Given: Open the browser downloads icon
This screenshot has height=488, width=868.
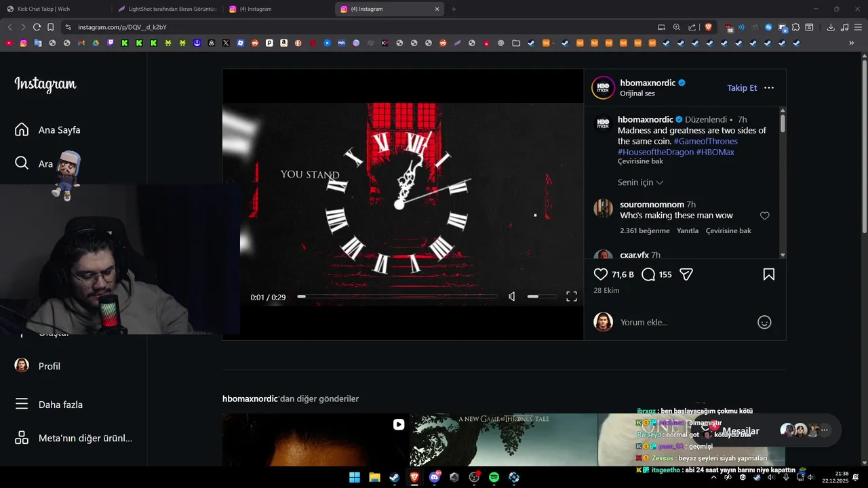Looking at the screenshot, I should pos(831,27).
